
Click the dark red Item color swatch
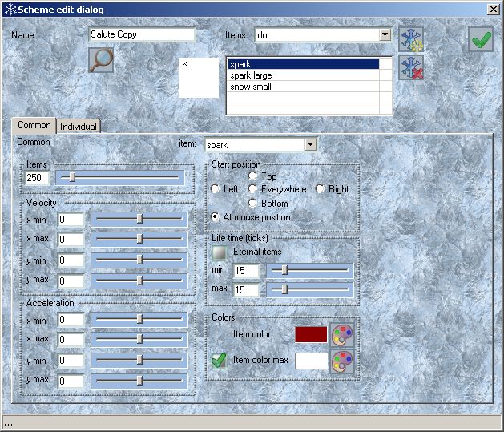[311, 334]
